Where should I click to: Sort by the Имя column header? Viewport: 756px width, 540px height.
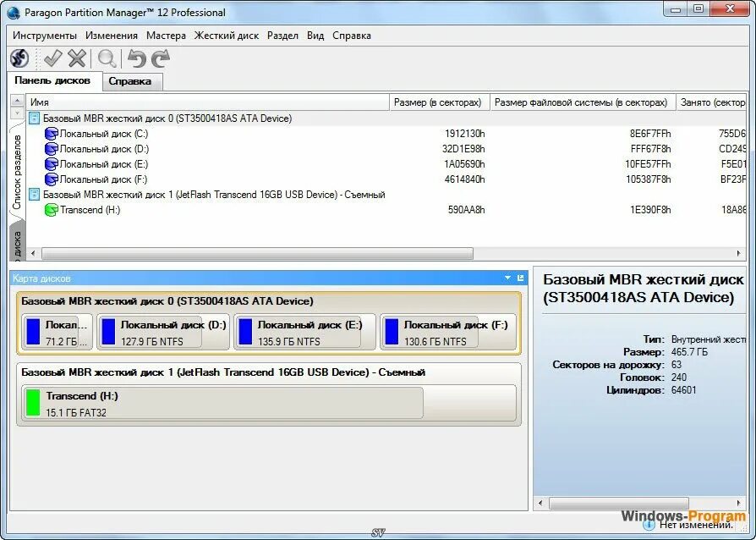pyautogui.click(x=207, y=102)
